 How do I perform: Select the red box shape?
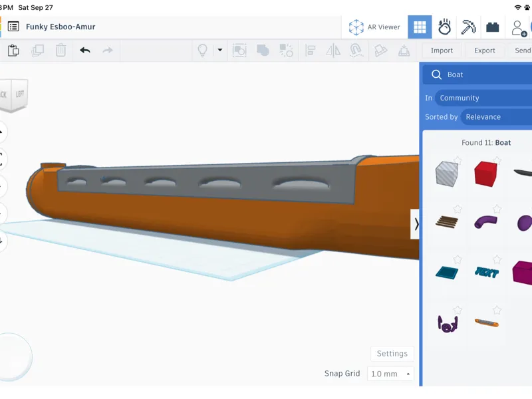click(485, 174)
